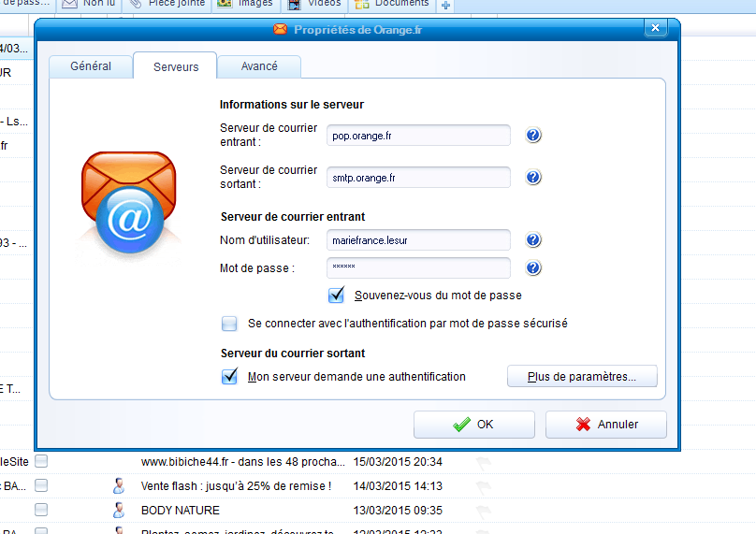Check the box for BODY NATURE email

point(41,510)
